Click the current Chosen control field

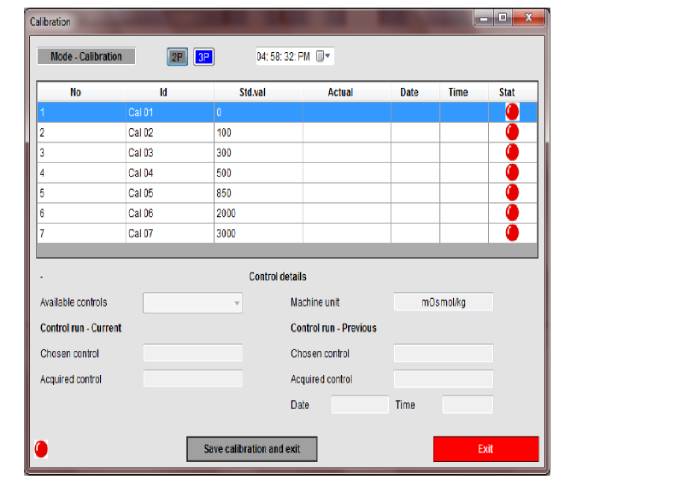(192, 353)
